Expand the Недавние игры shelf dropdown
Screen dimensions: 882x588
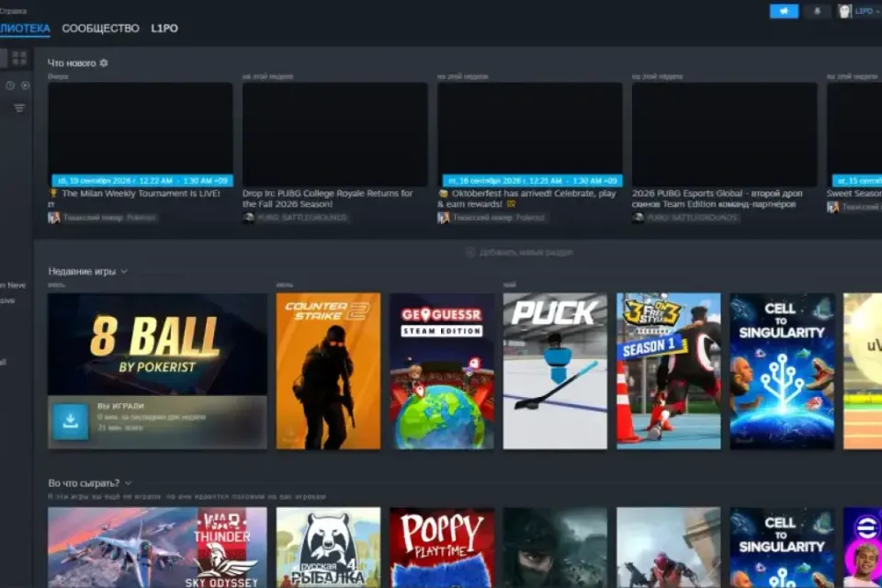click(124, 271)
